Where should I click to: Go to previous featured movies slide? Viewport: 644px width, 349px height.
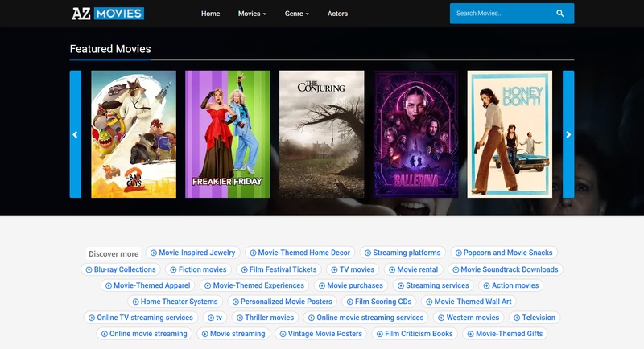(76, 134)
